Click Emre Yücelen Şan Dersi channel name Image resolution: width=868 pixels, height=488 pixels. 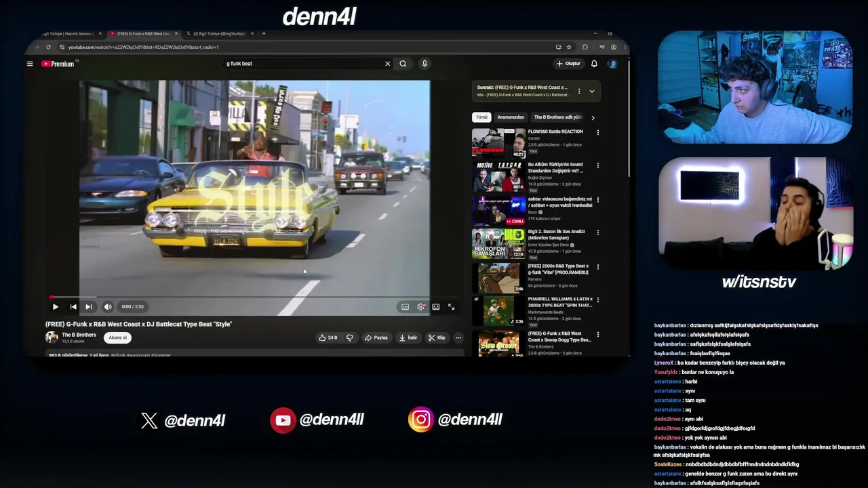pos(549,245)
